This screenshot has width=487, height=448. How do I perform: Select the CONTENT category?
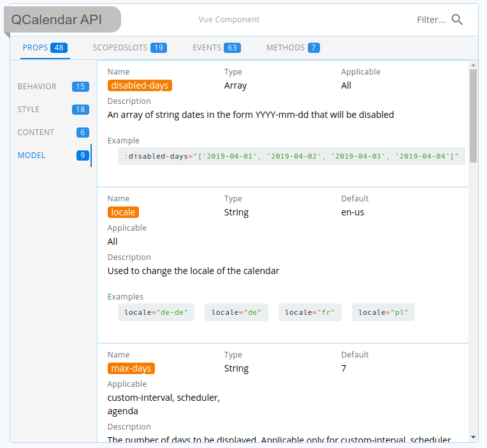tap(54, 133)
